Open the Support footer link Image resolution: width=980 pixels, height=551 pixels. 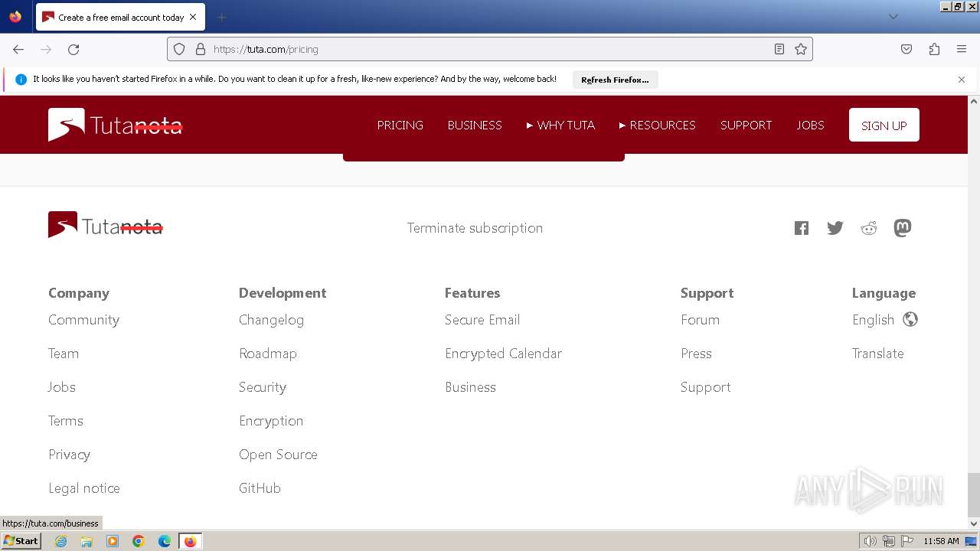click(705, 387)
